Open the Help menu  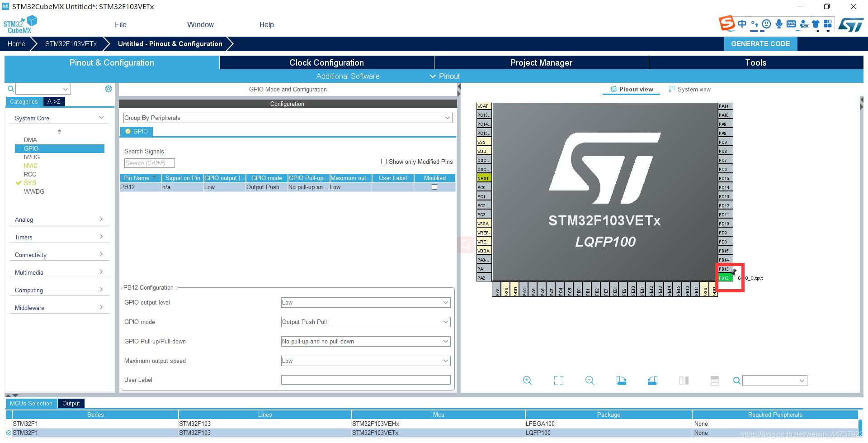(266, 24)
